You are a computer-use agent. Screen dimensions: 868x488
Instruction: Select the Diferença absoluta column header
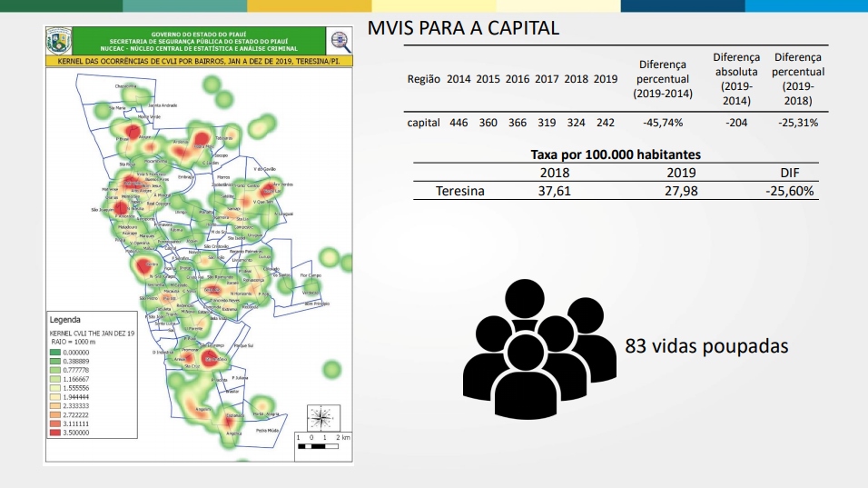click(x=736, y=79)
